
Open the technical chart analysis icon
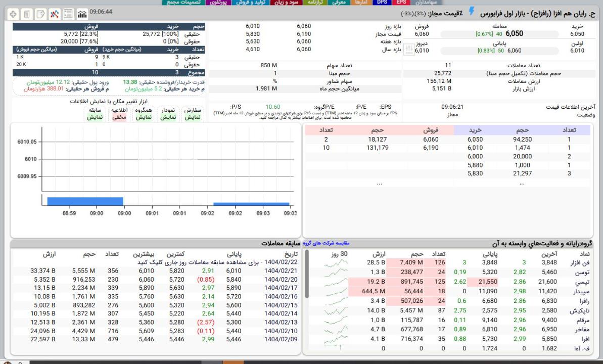54,13
